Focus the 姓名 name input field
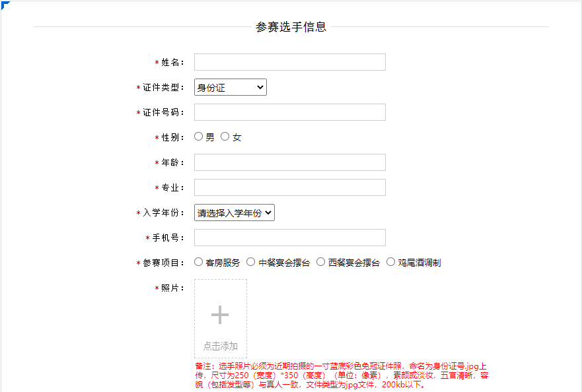This screenshot has height=392, width=582. tap(289, 61)
